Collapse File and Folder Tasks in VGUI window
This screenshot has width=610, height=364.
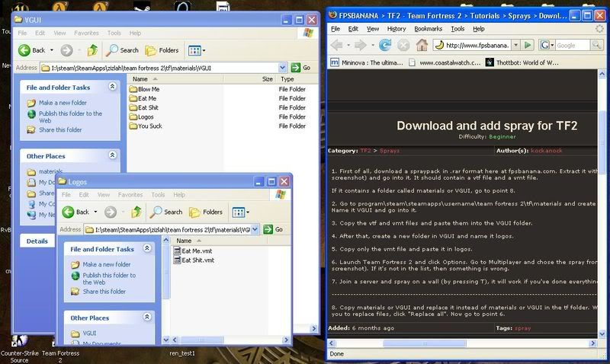[112, 87]
